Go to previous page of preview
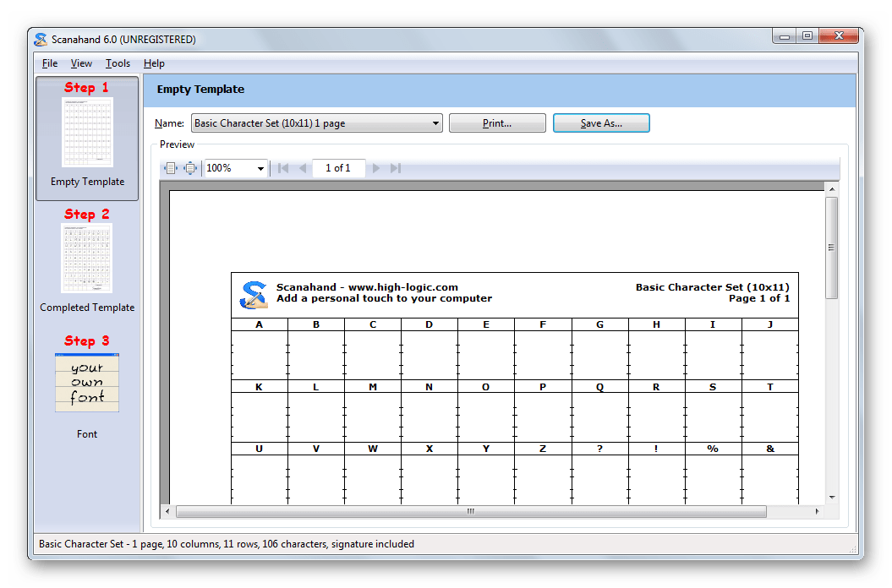 coord(303,168)
